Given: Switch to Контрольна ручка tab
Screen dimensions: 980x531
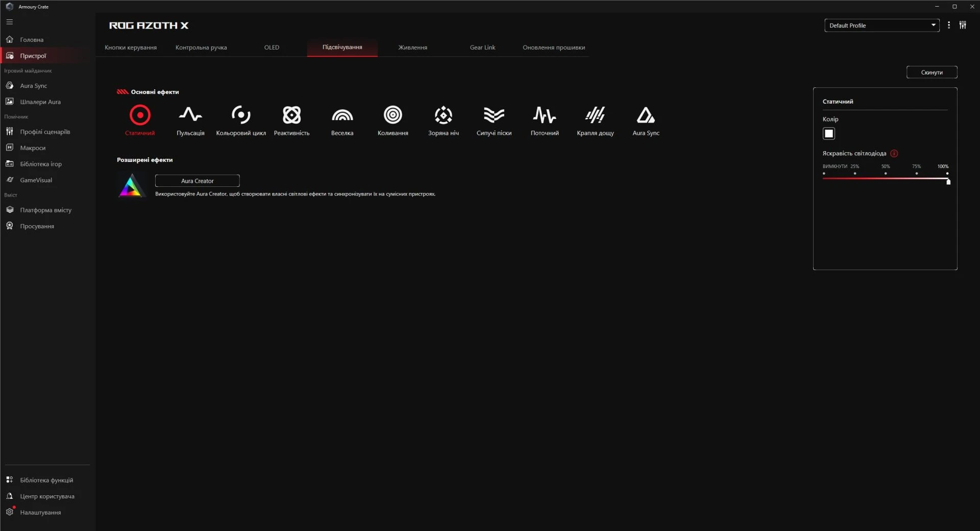Looking at the screenshot, I should (x=201, y=47).
